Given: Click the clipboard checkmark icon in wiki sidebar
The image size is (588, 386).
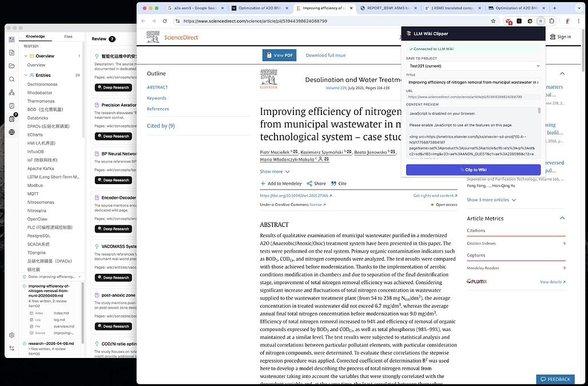Looking at the screenshot, I should click(11, 106).
